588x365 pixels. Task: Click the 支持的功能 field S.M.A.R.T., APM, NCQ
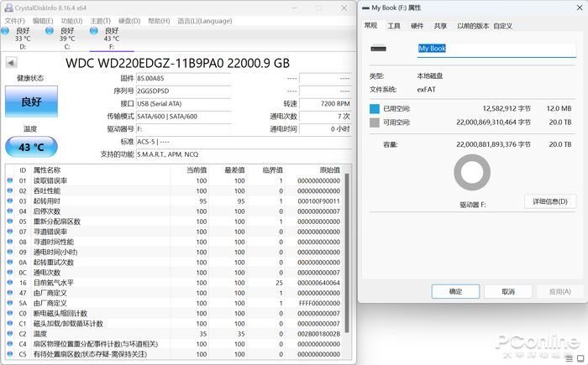(x=244, y=154)
